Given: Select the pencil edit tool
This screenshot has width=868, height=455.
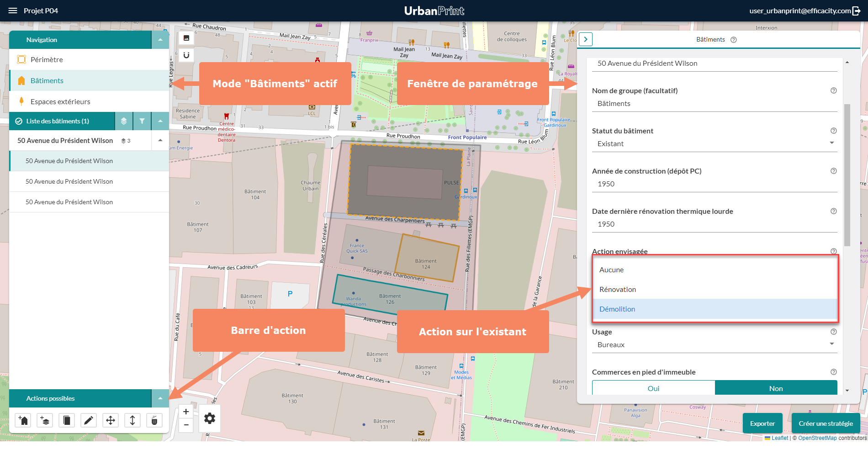Looking at the screenshot, I should 89,420.
